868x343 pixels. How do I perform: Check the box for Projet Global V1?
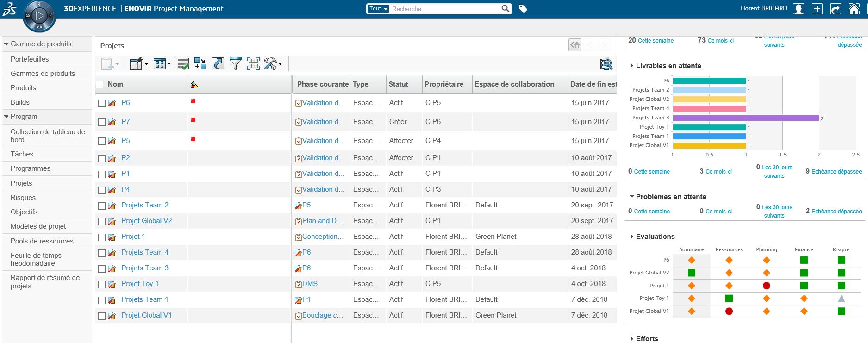(x=102, y=316)
